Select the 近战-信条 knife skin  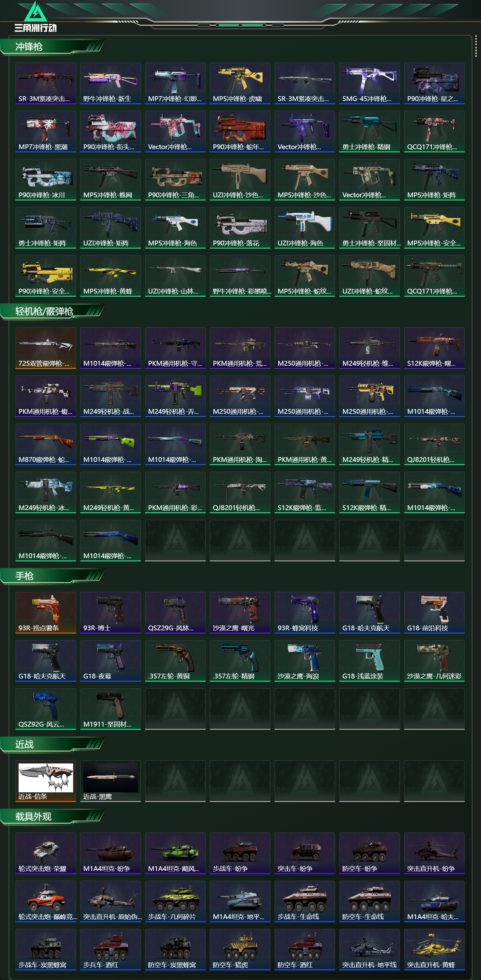pos(46,781)
